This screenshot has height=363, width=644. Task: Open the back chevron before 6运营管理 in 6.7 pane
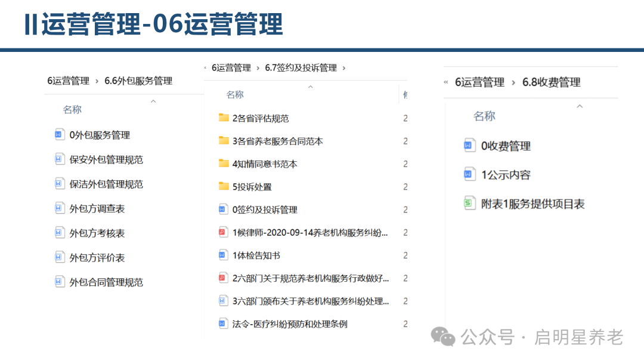click(205, 68)
